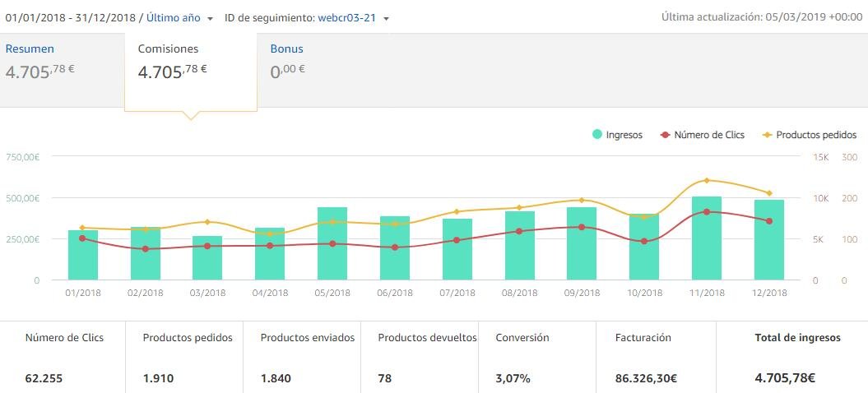Click the Número de Clics value 62.255
The image size is (868, 393).
44,379
